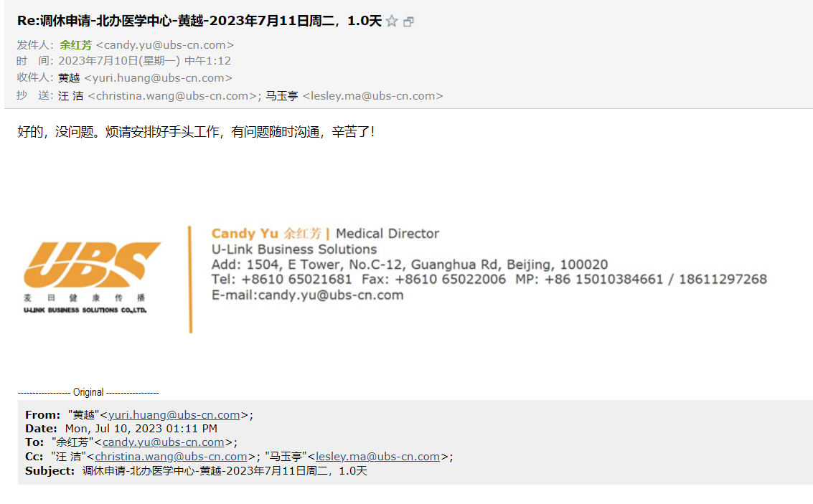Click sender name 余红芳 in header
Viewport: 813px width, 504px height.
click(x=75, y=44)
